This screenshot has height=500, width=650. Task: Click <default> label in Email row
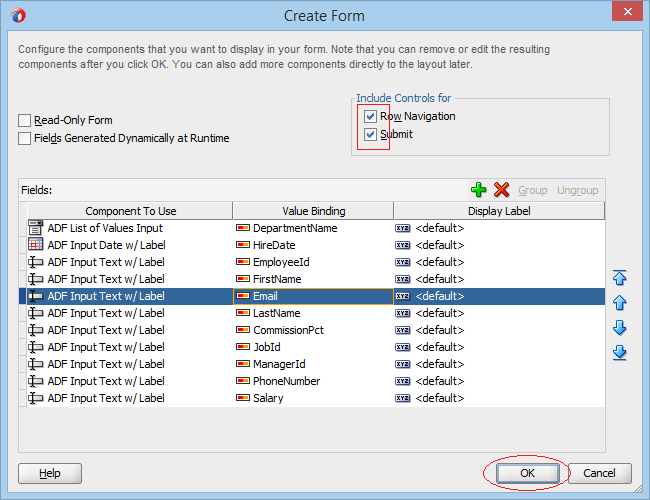pyautogui.click(x=440, y=296)
